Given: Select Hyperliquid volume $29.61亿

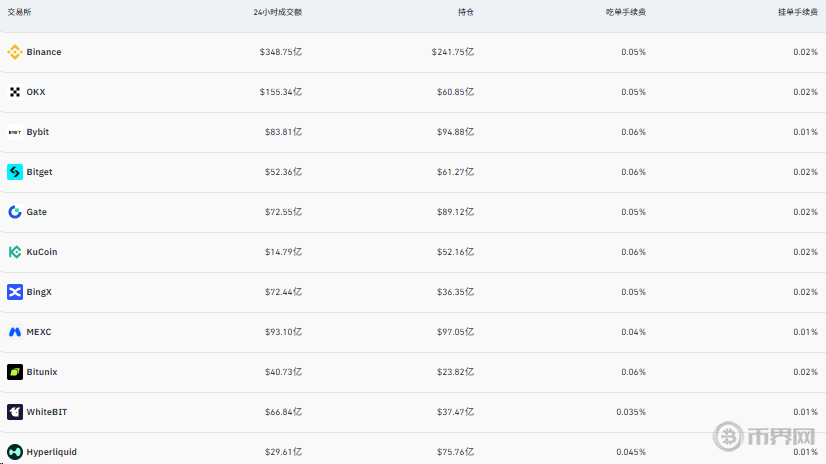Looking at the screenshot, I should pyautogui.click(x=283, y=452).
